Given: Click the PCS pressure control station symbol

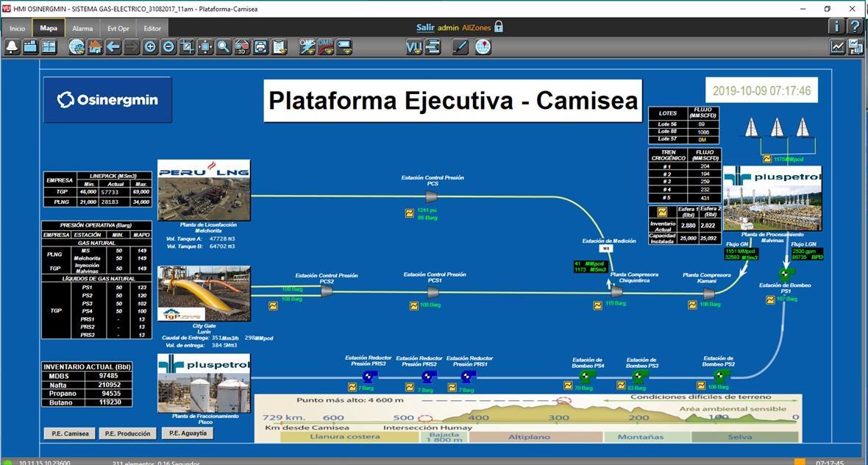Looking at the screenshot, I should pyautogui.click(x=431, y=196).
